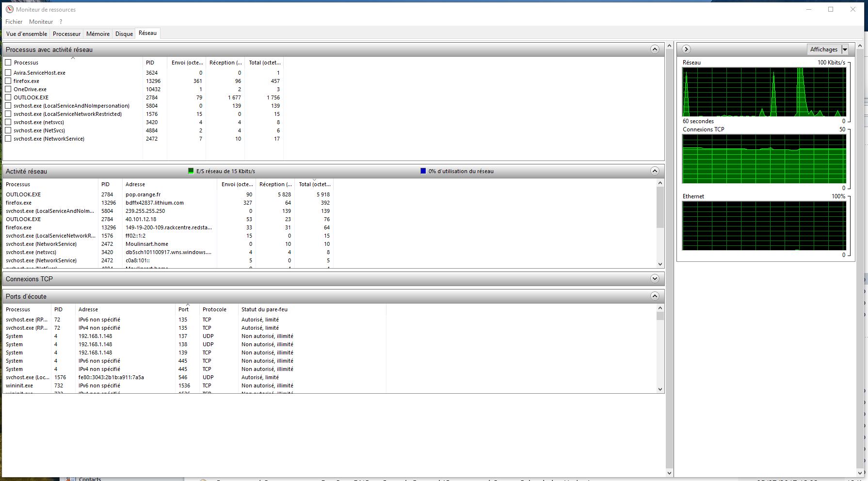This screenshot has height=481, width=868.
Task: Click Ports d'écoute list scroll down arrow
Action: (660, 389)
